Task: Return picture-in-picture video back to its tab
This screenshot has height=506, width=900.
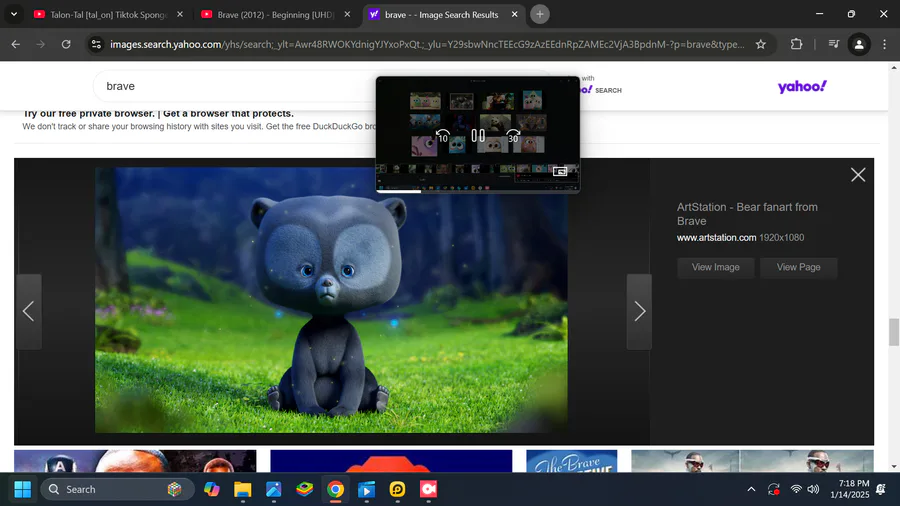Action: point(560,171)
